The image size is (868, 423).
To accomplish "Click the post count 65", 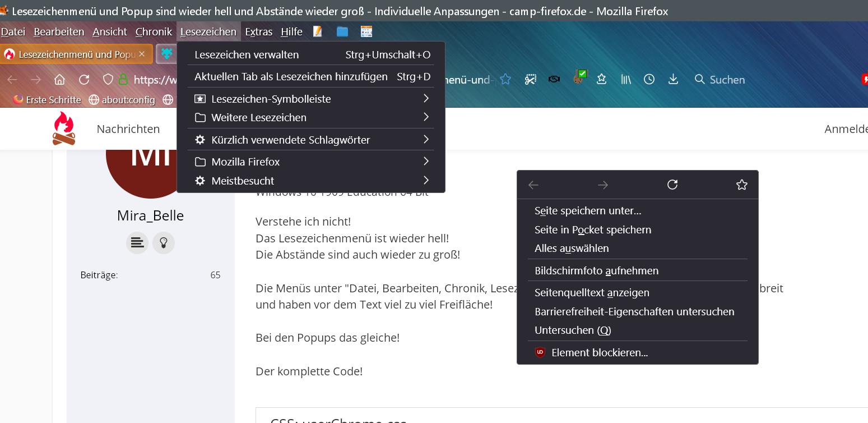I will point(215,275).
